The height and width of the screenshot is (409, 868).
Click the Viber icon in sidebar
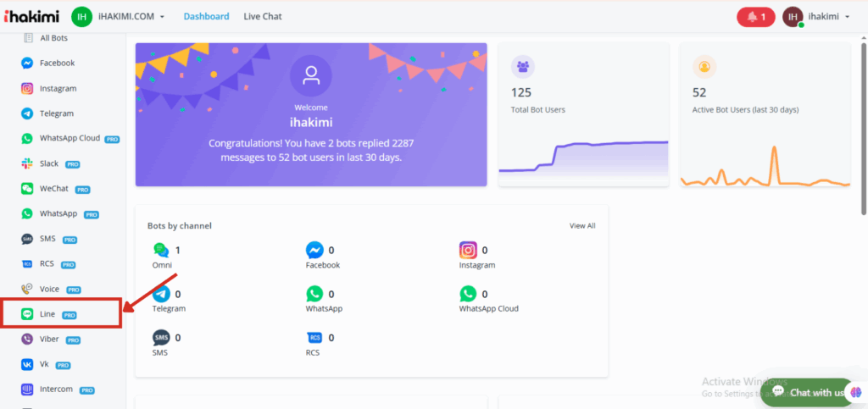click(28, 340)
